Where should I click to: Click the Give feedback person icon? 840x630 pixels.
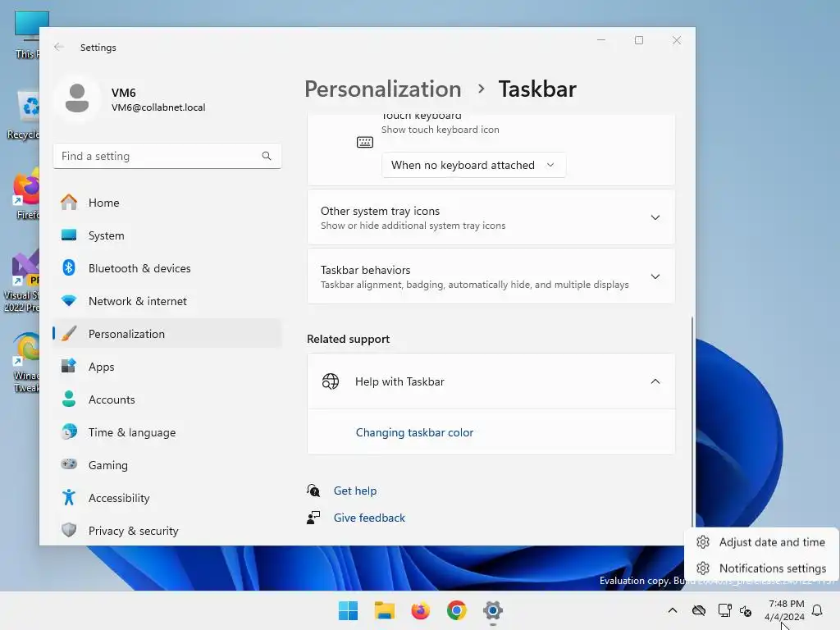313,518
